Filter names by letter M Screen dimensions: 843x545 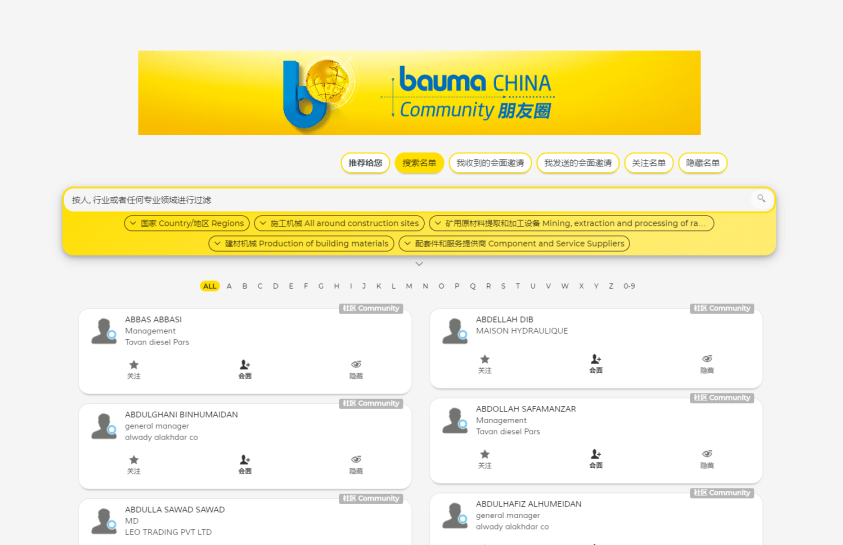[x=409, y=286]
